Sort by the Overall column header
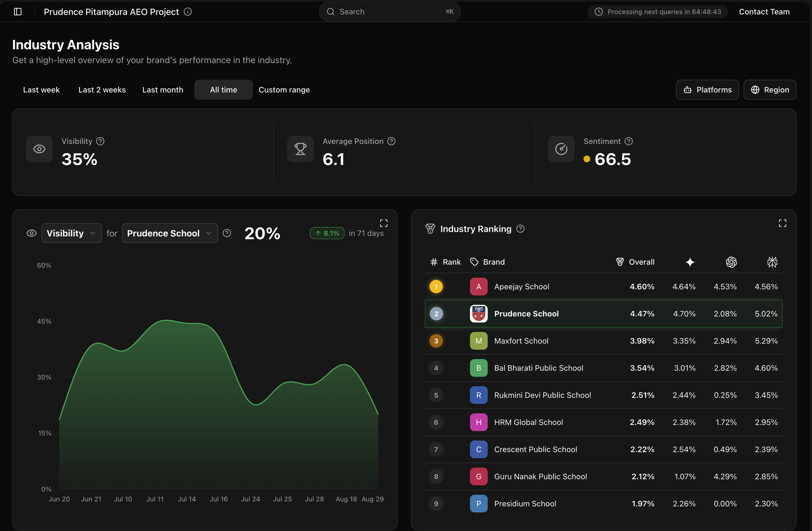Image resolution: width=812 pixels, height=531 pixels. click(x=635, y=262)
